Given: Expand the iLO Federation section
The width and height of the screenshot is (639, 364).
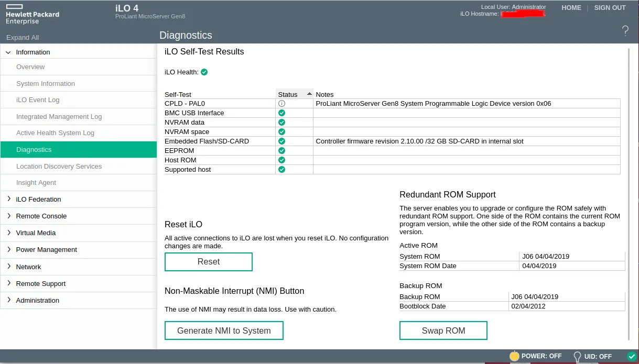Looking at the screenshot, I should click(x=8, y=199).
